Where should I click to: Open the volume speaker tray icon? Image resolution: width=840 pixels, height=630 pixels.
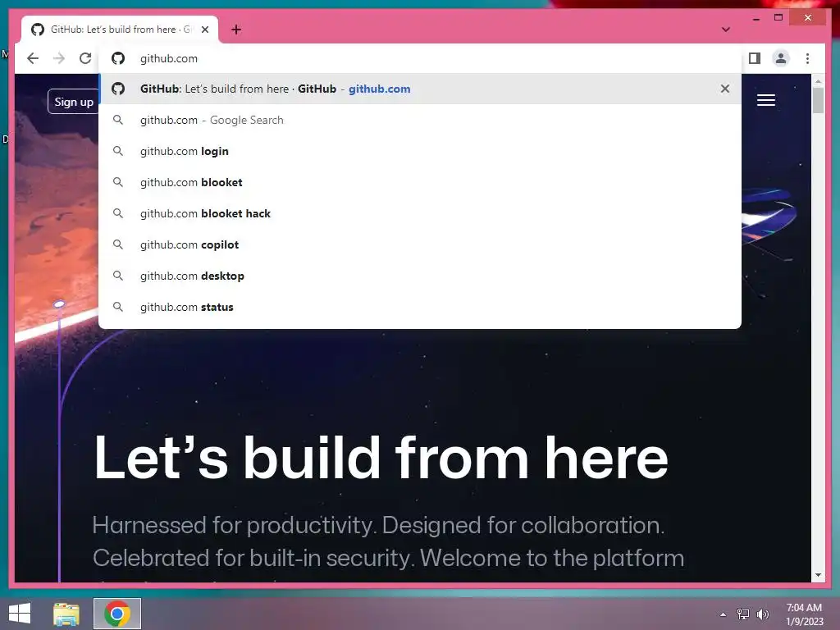pyautogui.click(x=762, y=614)
